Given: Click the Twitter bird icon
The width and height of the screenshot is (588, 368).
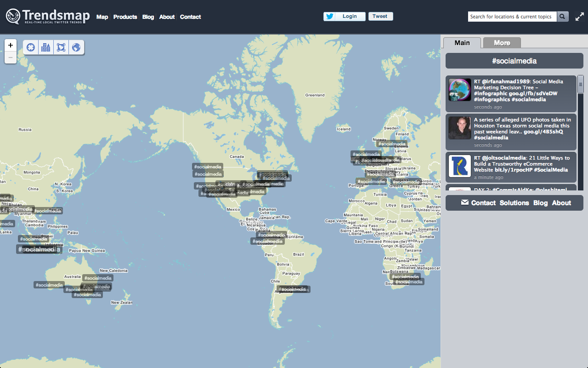Looking at the screenshot, I should click(x=329, y=17).
